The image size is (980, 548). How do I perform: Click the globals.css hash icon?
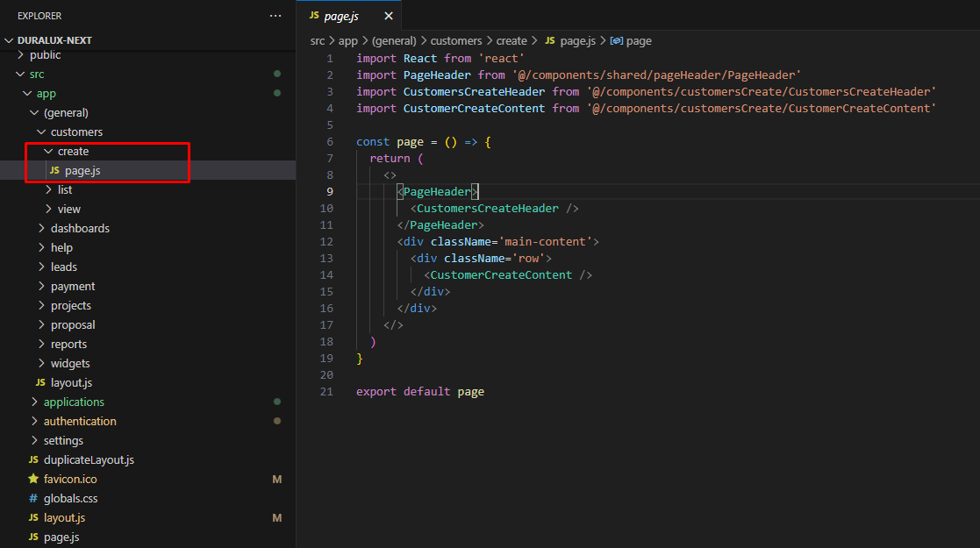coord(33,499)
